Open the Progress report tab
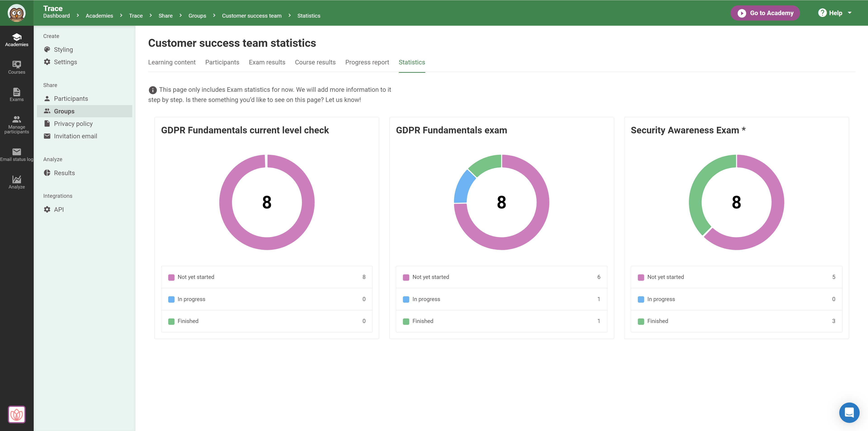The height and width of the screenshot is (431, 868). pos(367,62)
